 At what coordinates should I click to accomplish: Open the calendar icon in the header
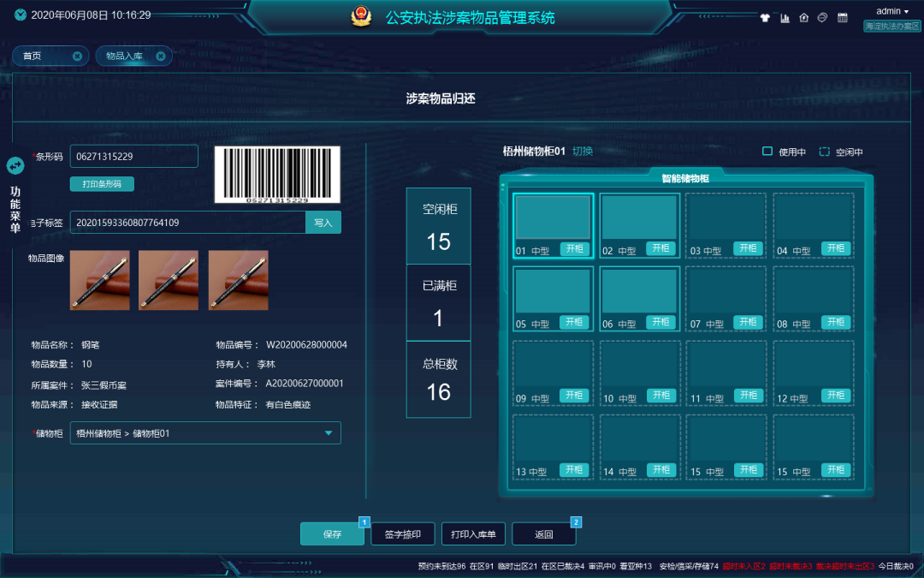click(843, 16)
